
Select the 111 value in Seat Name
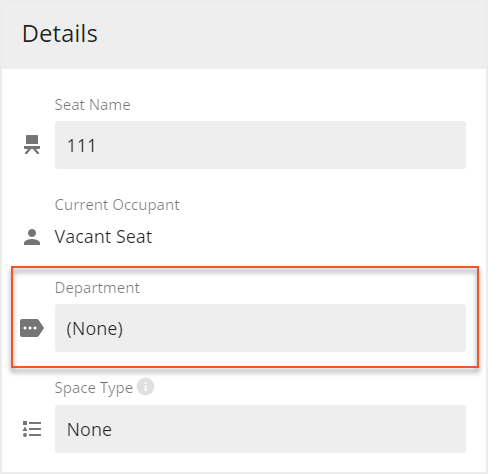tap(82, 146)
